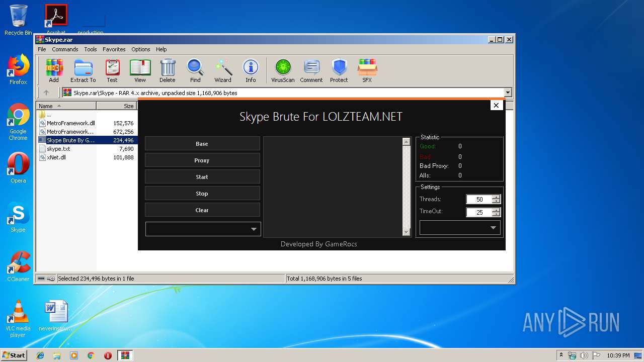Image resolution: width=644 pixels, height=362 pixels.
Task: Launch Skype from the desktop
Action: (18, 217)
